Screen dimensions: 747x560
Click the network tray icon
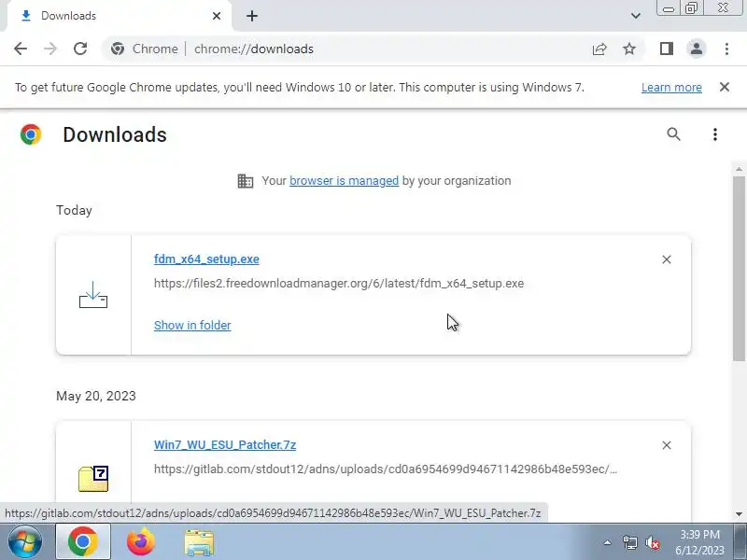click(x=629, y=542)
